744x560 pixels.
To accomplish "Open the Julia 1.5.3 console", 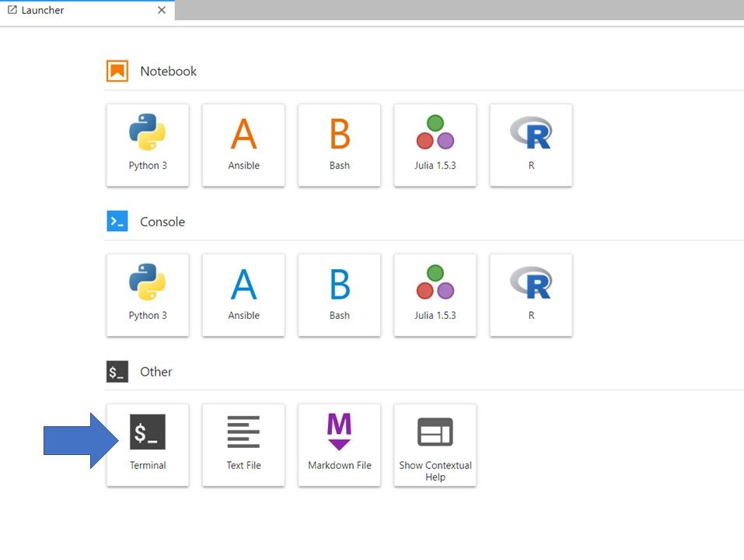I will (x=435, y=296).
